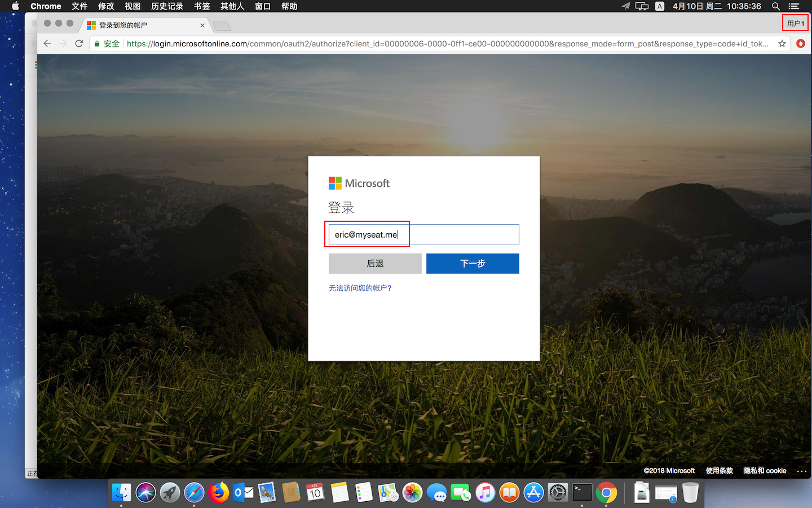Open iBooks from the Dock
Screen dimensions: 812x508
tap(509, 493)
